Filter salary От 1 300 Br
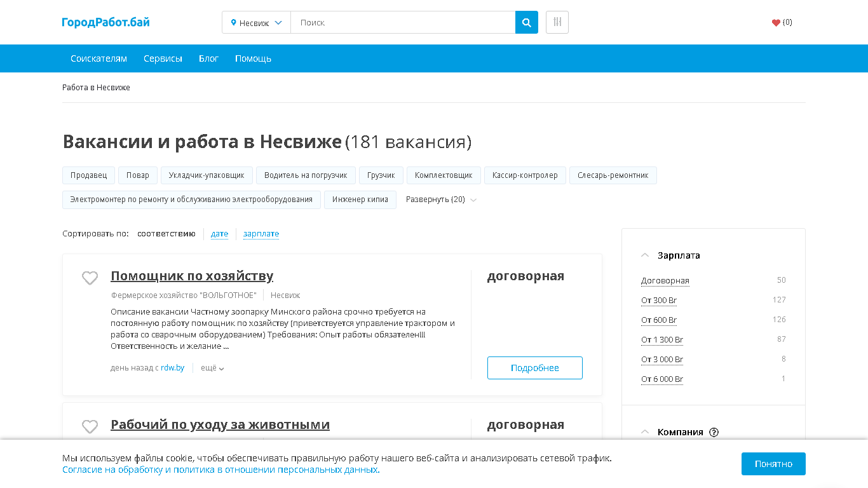Image resolution: width=868 pixels, height=488 pixels. click(662, 340)
